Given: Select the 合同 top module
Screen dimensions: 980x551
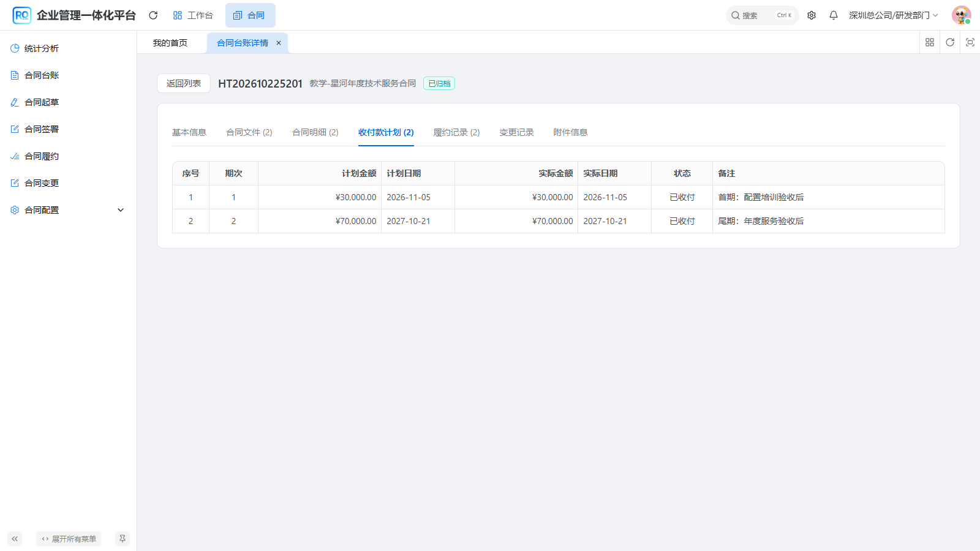Looking at the screenshot, I should tap(250, 15).
